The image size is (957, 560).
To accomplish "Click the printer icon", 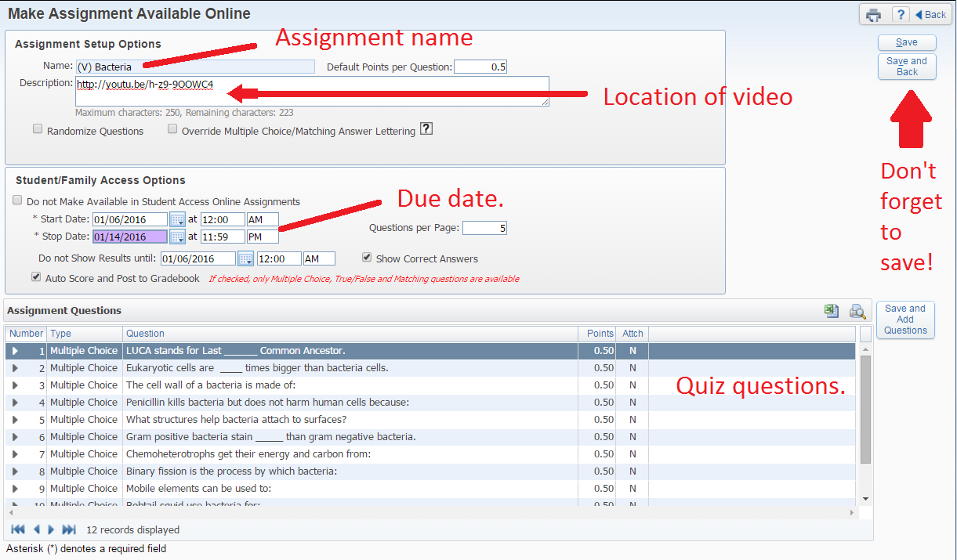I will [x=874, y=15].
